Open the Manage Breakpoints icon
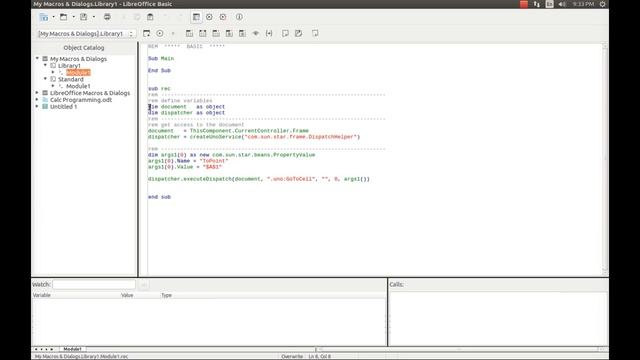 [242, 33]
